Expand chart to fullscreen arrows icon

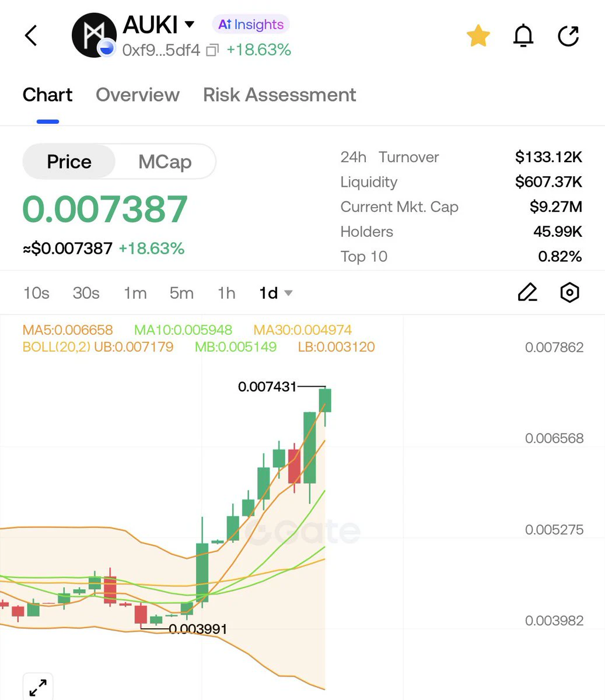click(x=38, y=687)
